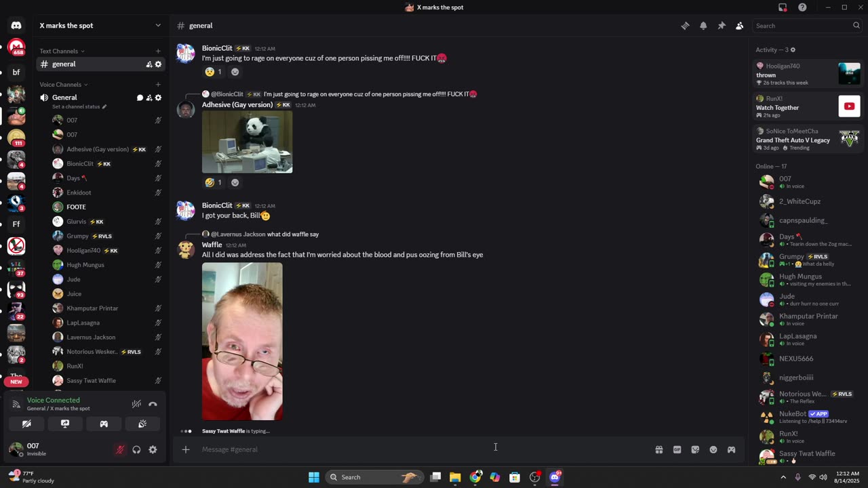
Task: Open RunX! Watch Together activity card
Action: point(809,106)
